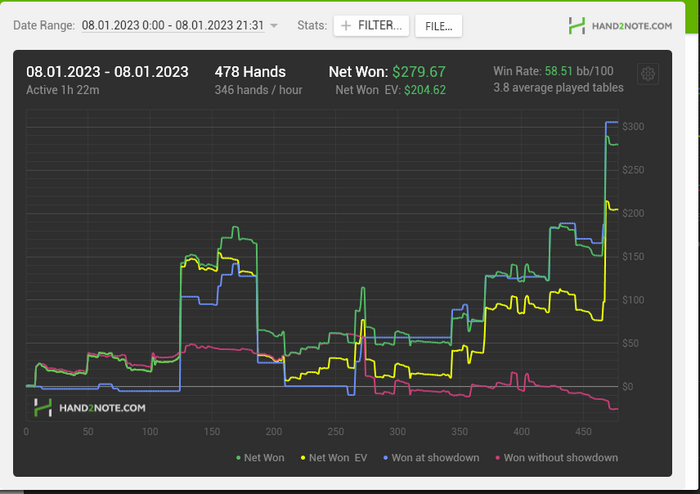Click the 3.8 average played tables text
The width and height of the screenshot is (700, 494).
coord(558,87)
